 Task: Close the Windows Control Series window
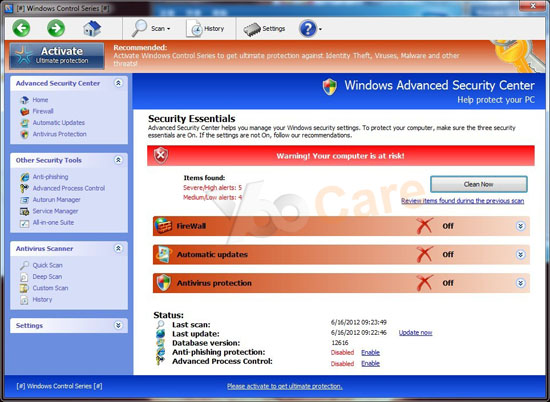point(532,6)
